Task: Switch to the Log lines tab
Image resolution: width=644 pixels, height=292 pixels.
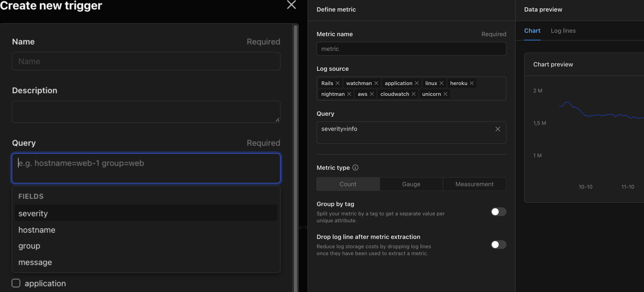Action: click(563, 31)
